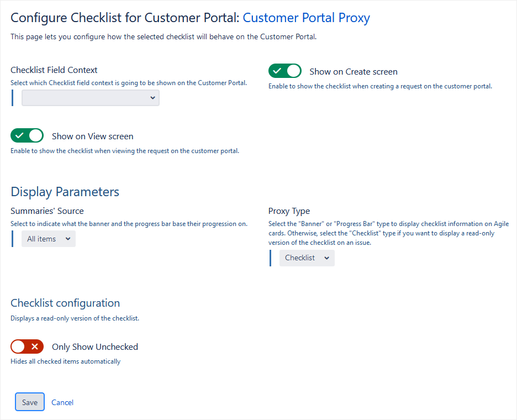The width and height of the screenshot is (517, 420).
Task: Click chevron arrow of Checklist Field Context select
Action: click(153, 98)
